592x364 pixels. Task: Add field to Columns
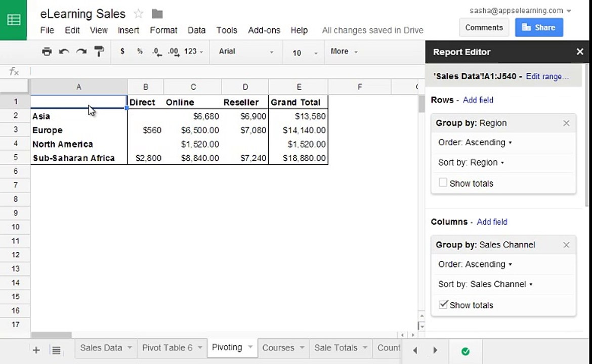pyautogui.click(x=492, y=222)
